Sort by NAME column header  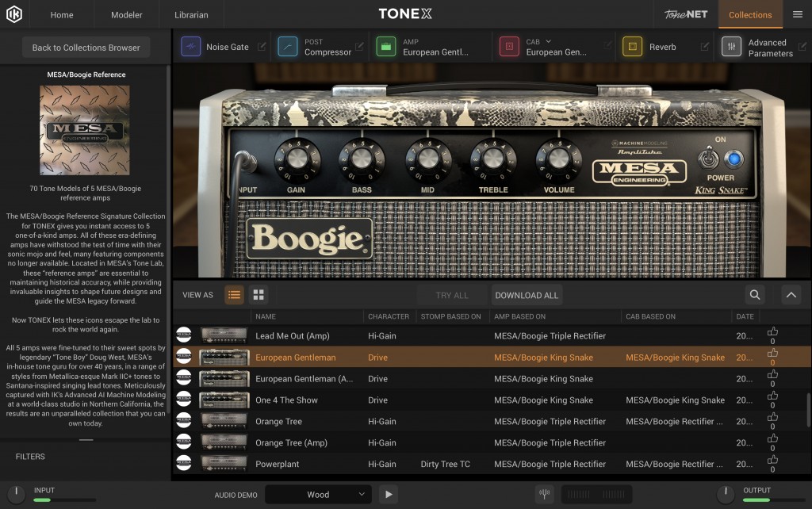pyautogui.click(x=266, y=316)
